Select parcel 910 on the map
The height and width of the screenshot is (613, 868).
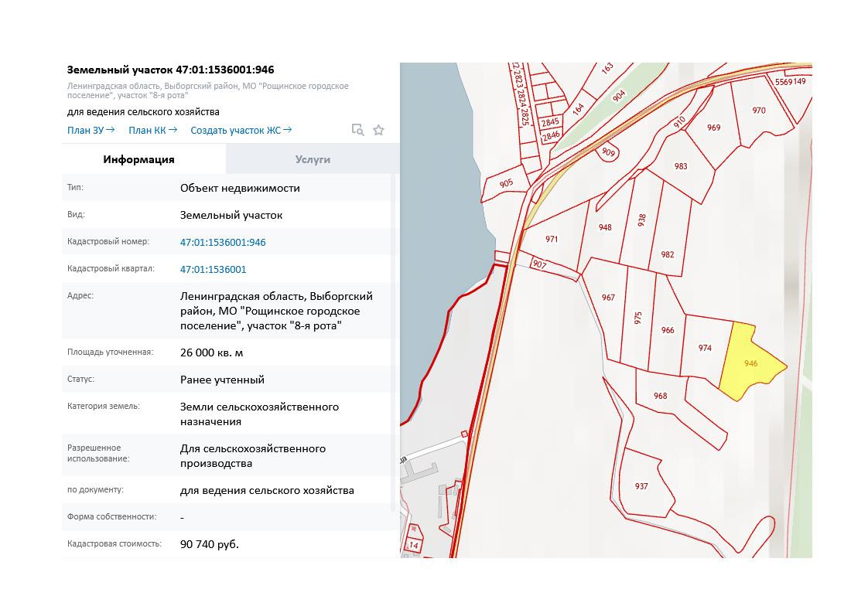(679, 121)
